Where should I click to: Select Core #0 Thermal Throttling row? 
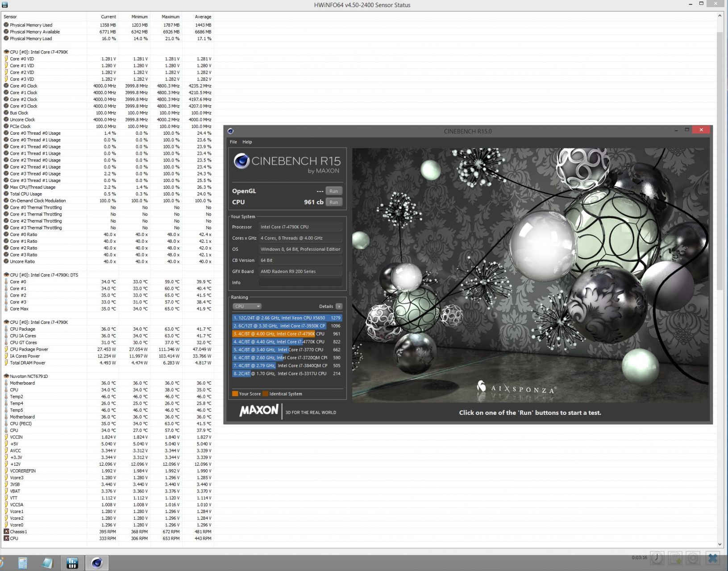click(x=107, y=207)
